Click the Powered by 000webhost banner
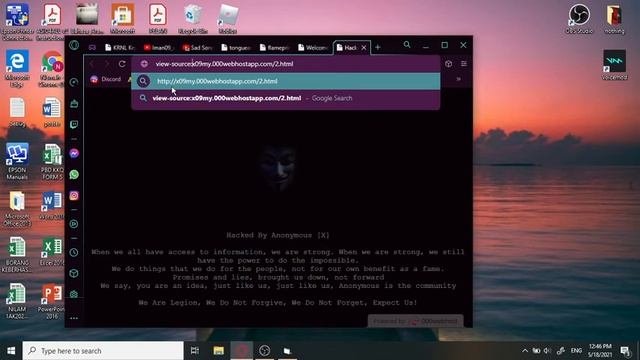 pos(416,321)
